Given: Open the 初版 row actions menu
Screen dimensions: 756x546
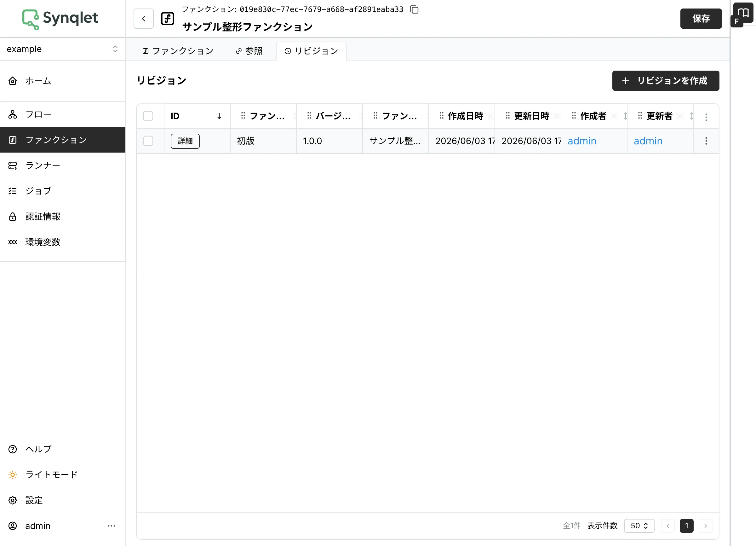Looking at the screenshot, I should [x=706, y=141].
